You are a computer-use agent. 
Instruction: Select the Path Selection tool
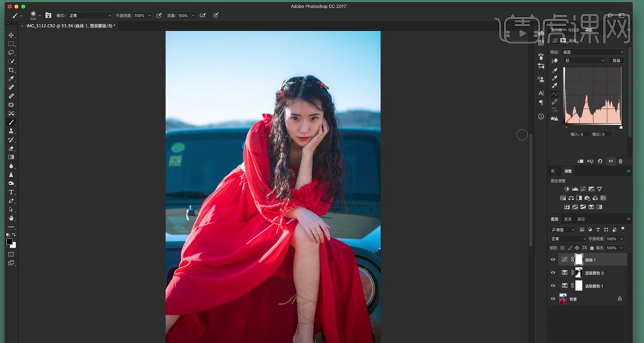click(11, 210)
